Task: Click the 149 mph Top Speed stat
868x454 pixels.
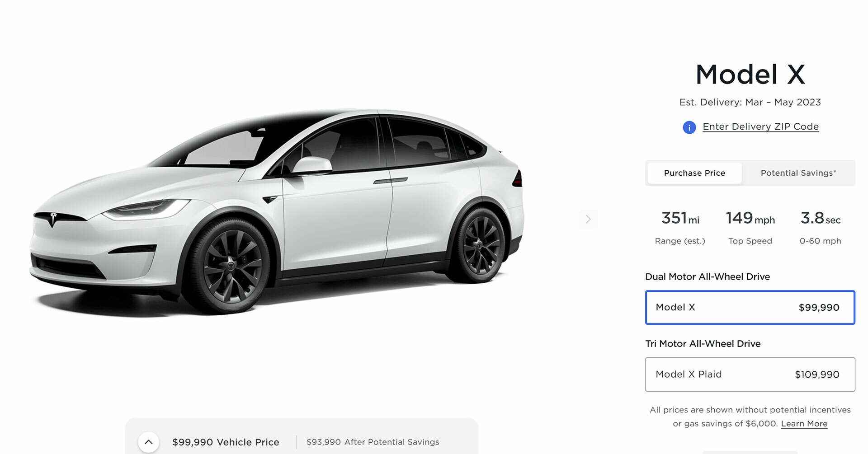Action: (750, 228)
